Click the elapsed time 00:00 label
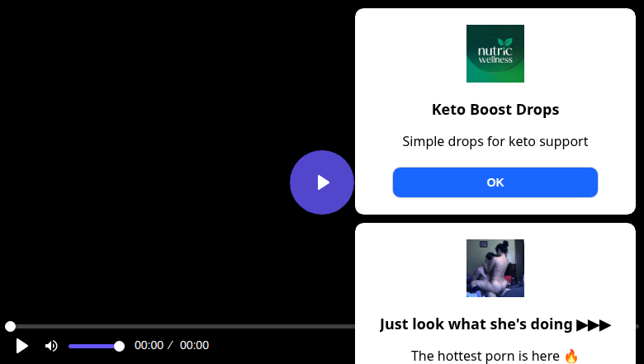 click(x=149, y=346)
